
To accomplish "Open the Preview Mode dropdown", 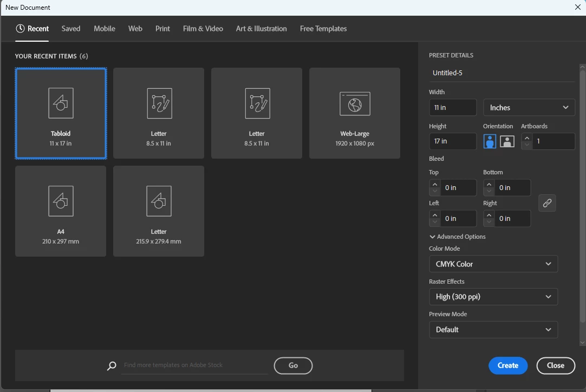I will pos(493,330).
